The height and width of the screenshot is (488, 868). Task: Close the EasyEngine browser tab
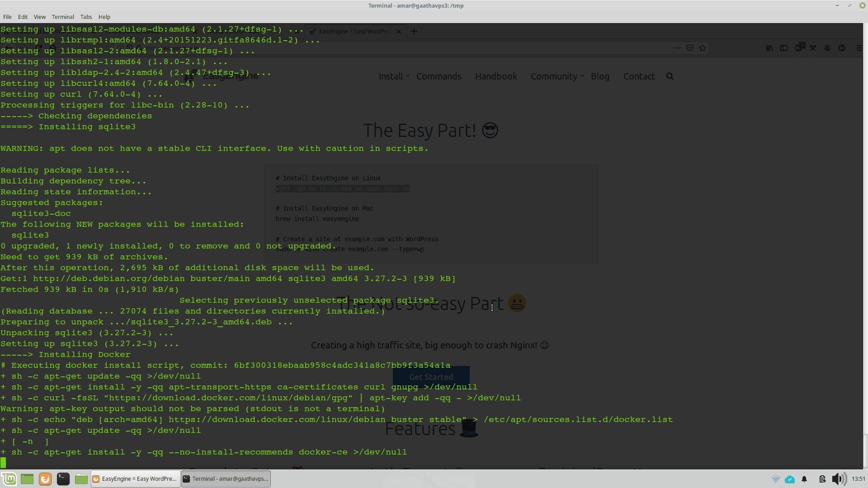pyautogui.click(x=398, y=32)
